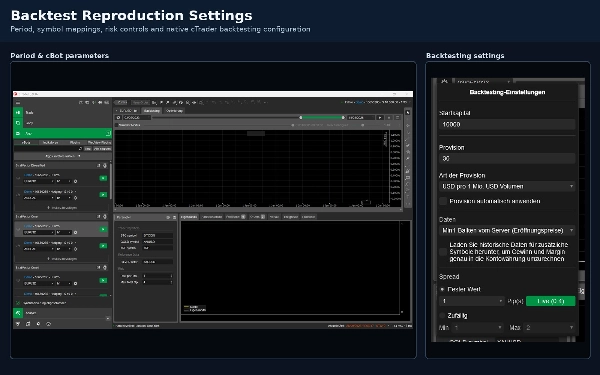Switch to the Backtesting tab
This screenshot has width=600, height=375.
click(152, 111)
